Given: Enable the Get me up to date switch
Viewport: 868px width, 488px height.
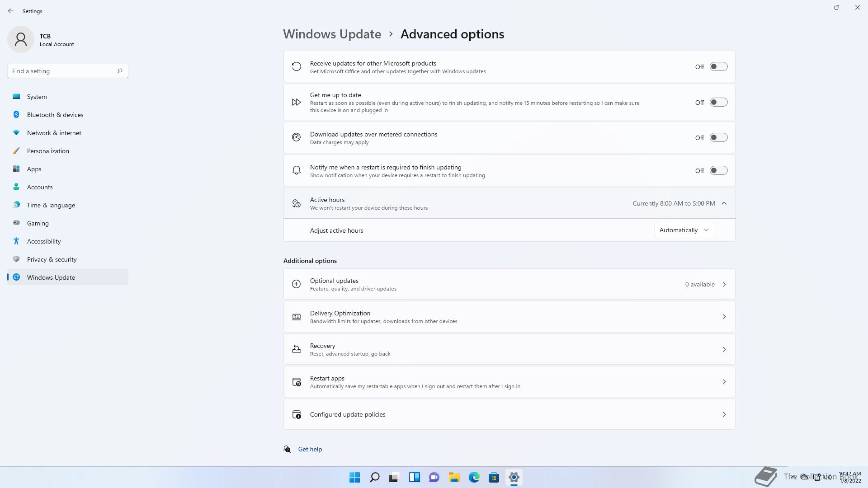Looking at the screenshot, I should pos(718,102).
